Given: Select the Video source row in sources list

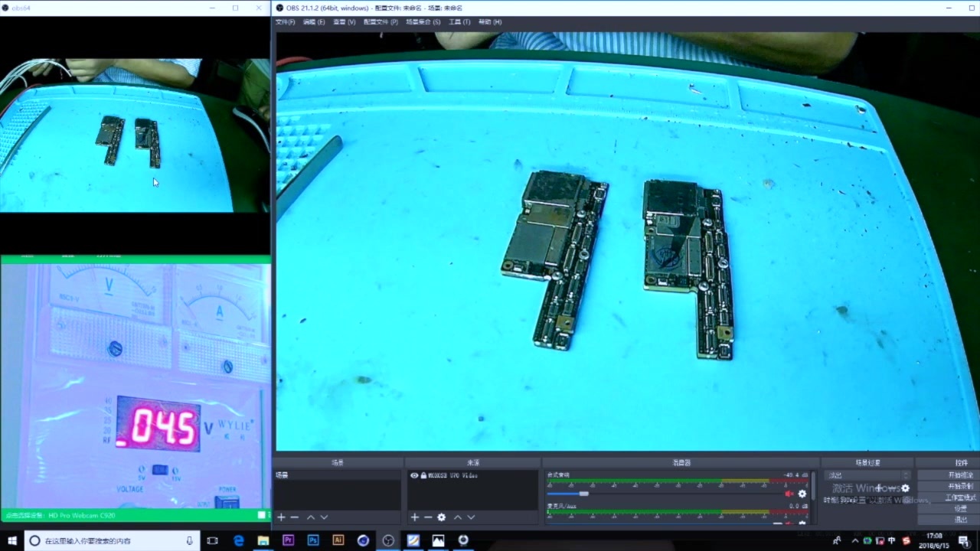Looking at the screenshot, I should click(472, 475).
